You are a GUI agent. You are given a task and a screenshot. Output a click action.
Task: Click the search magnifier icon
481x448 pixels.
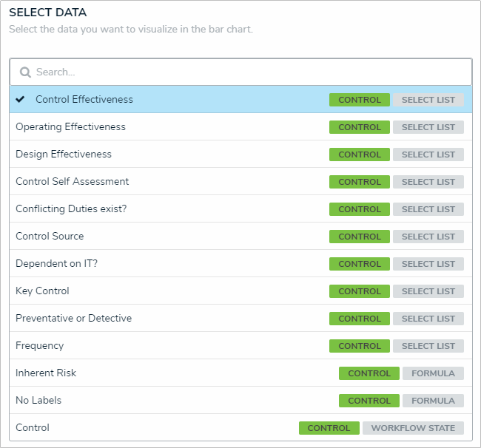25,72
